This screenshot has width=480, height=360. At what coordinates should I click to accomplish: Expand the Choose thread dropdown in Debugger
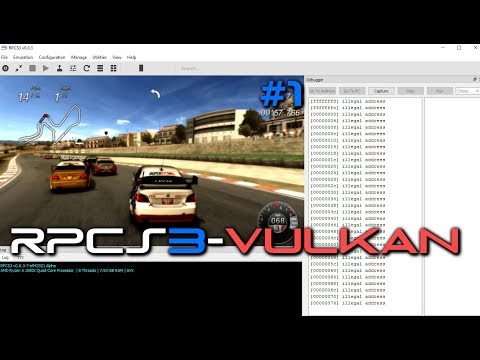[x=468, y=91]
